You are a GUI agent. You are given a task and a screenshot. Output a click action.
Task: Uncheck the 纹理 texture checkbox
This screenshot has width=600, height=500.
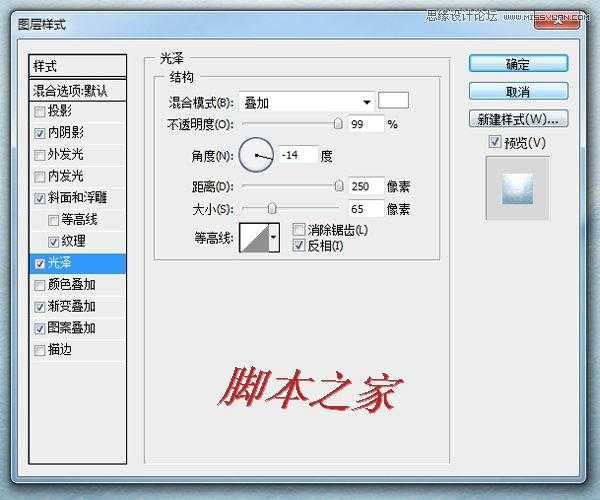pyautogui.click(x=53, y=241)
